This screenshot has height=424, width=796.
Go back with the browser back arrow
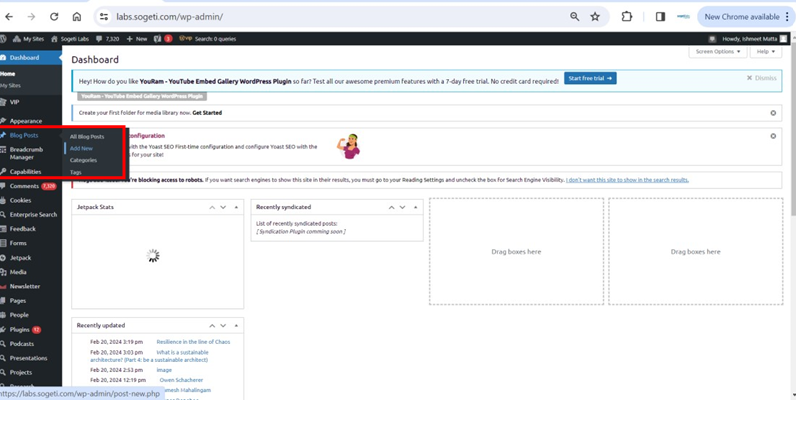9,17
